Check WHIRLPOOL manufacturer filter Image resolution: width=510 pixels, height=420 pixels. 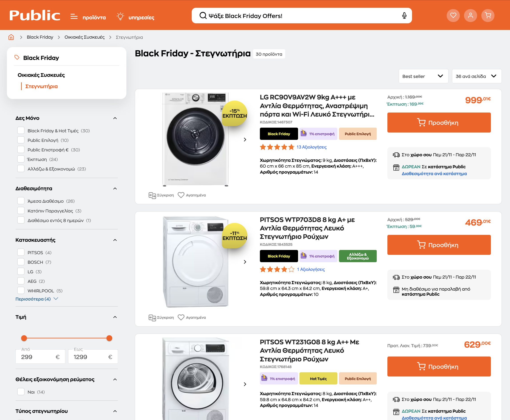pos(21,291)
